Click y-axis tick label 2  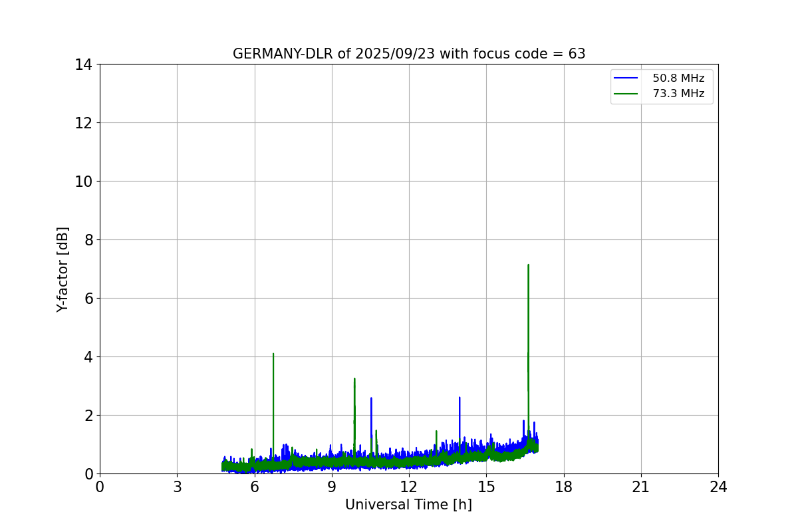tap(88, 416)
